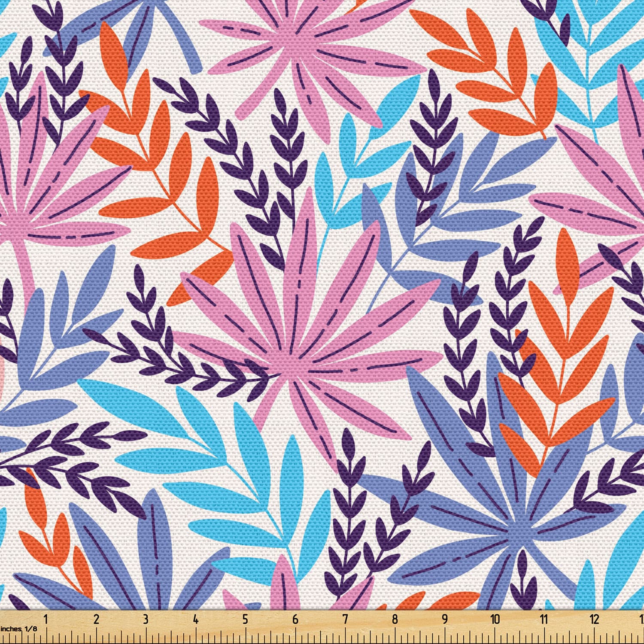Click the "inches 1/8" ruler label
Screen dimensions: 644x644
point(19,629)
